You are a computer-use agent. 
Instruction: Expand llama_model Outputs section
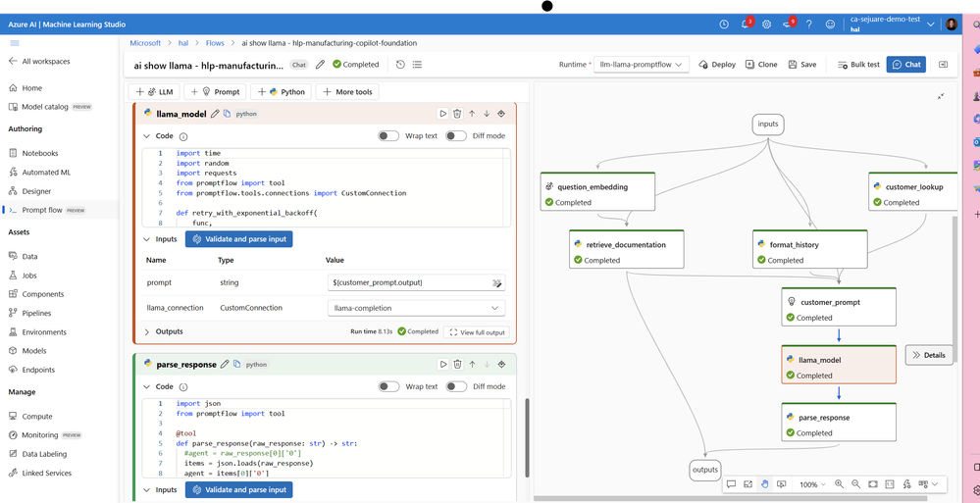[x=147, y=331]
